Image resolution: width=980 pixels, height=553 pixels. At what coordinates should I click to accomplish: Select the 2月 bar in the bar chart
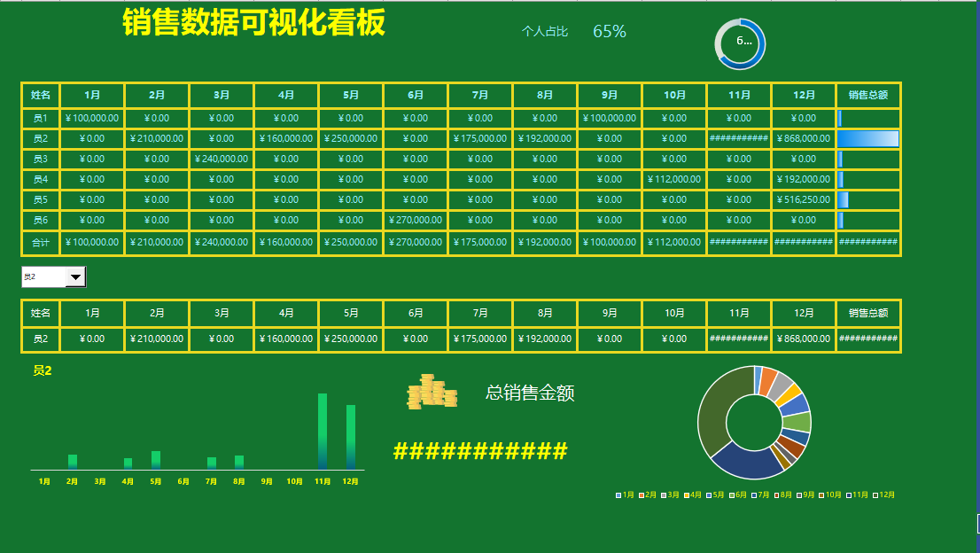(x=73, y=462)
